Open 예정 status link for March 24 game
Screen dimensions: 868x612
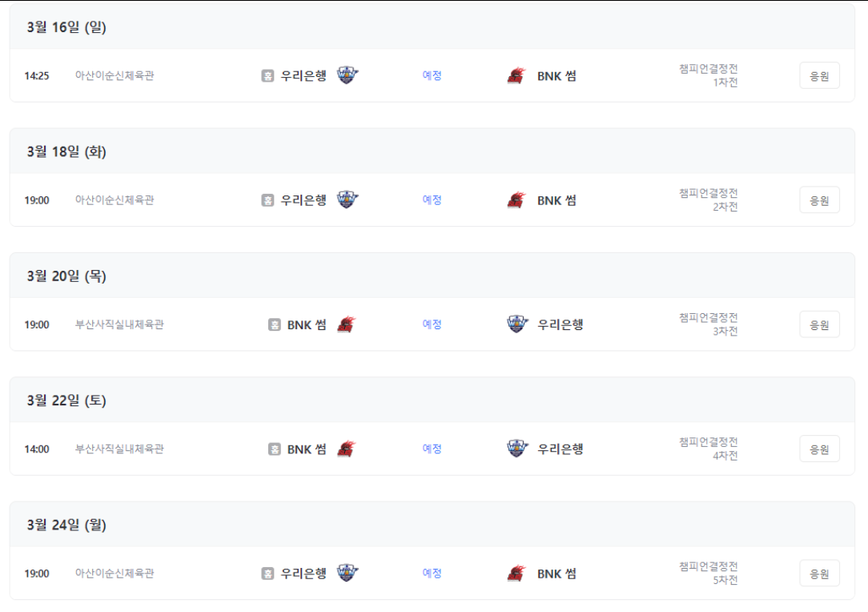coord(432,574)
